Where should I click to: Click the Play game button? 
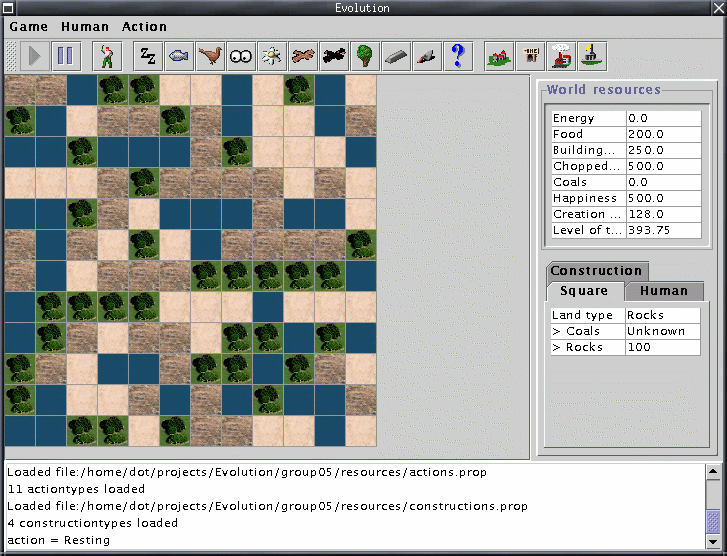pos(34,56)
